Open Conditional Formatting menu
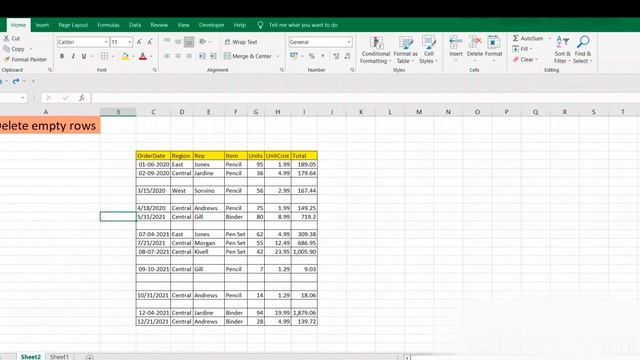The width and height of the screenshot is (640, 360). (x=376, y=50)
